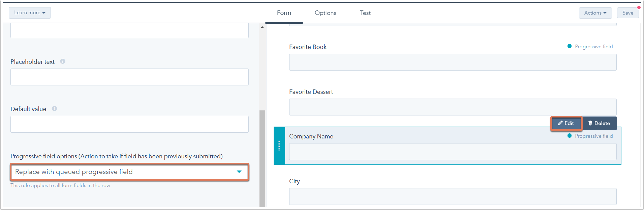Screen dimensions: 644x210
Task: Open the Actions dropdown menu
Action: click(x=595, y=13)
